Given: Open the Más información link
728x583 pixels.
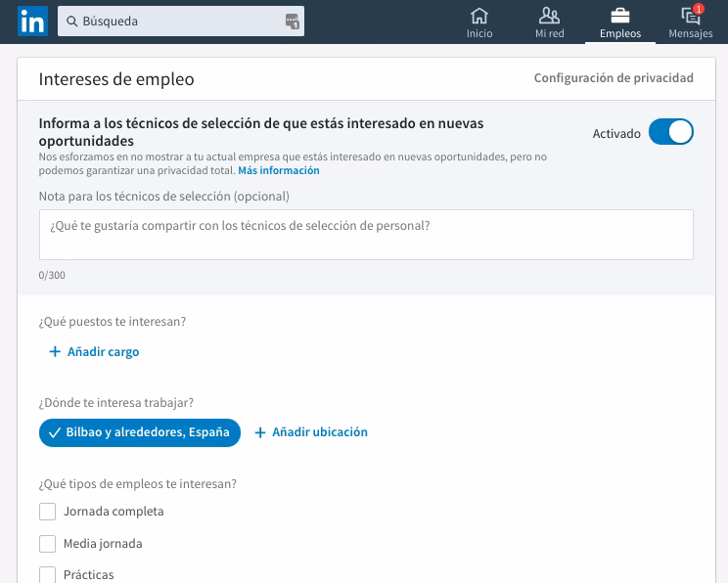Looking at the screenshot, I should [279, 170].
